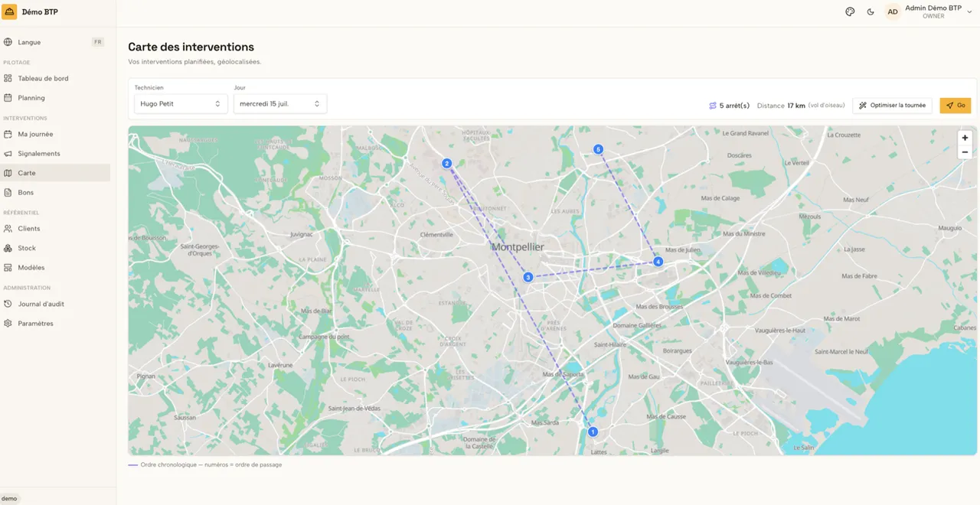Click the Démo BTP logo icon
Image resolution: width=980 pixels, height=505 pixels.
pyautogui.click(x=10, y=11)
